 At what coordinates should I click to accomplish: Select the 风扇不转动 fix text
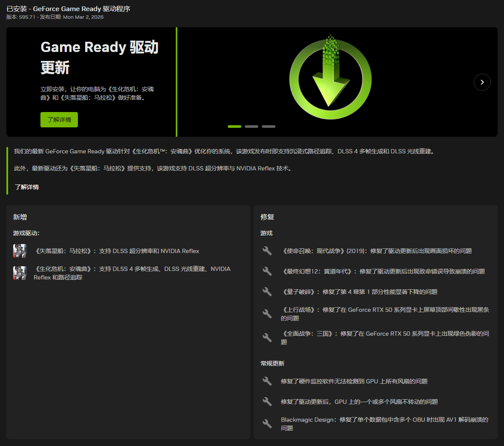click(359, 402)
